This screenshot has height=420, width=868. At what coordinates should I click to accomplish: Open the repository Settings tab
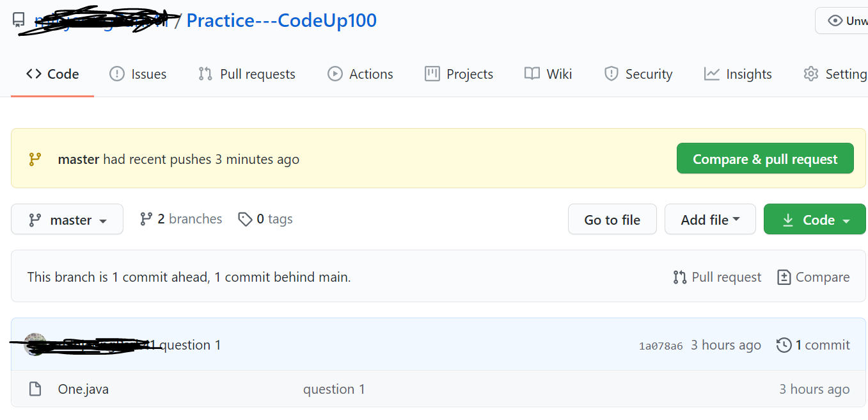click(x=835, y=74)
